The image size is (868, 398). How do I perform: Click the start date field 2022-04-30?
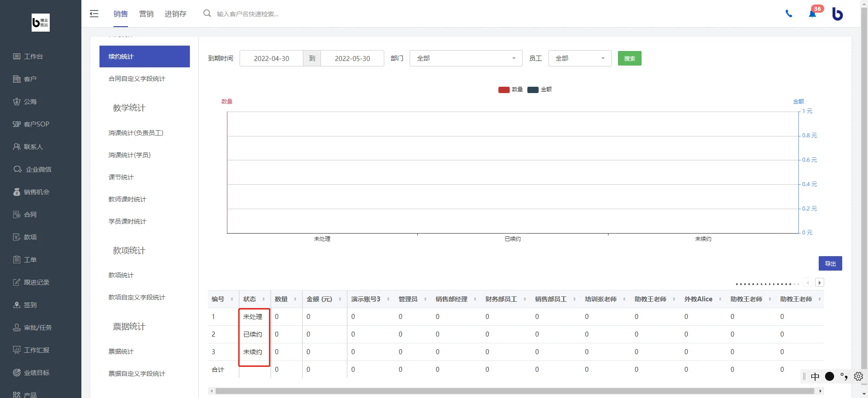(x=271, y=58)
